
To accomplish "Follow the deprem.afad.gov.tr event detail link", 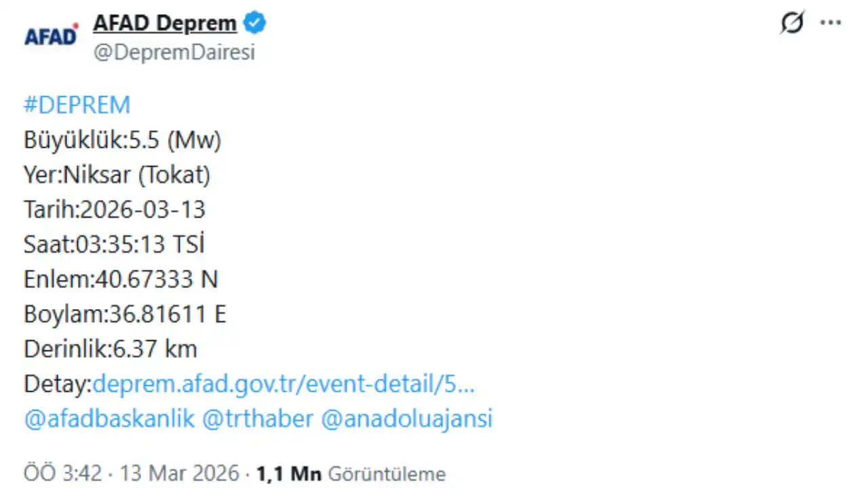I will pyautogui.click(x=283, y=384).
